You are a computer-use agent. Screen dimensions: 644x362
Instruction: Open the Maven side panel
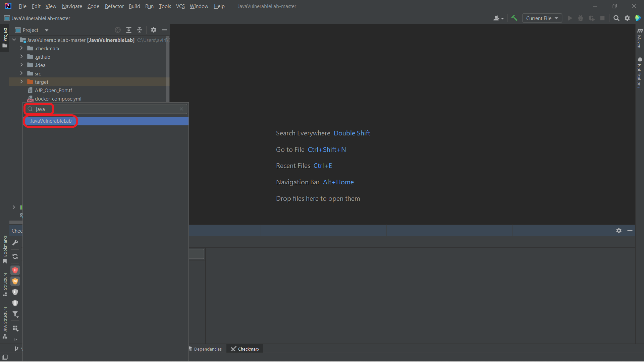(639, 38)
